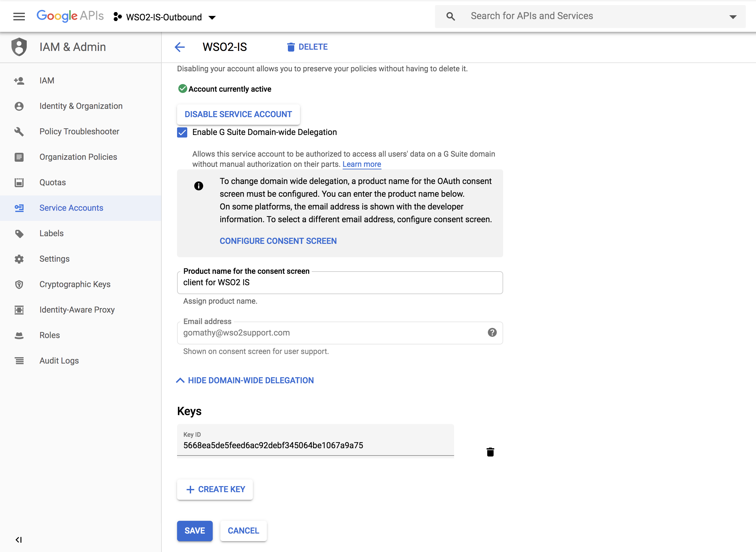
Task: Open Audit Logs
Action: click(x=81, y=361)
